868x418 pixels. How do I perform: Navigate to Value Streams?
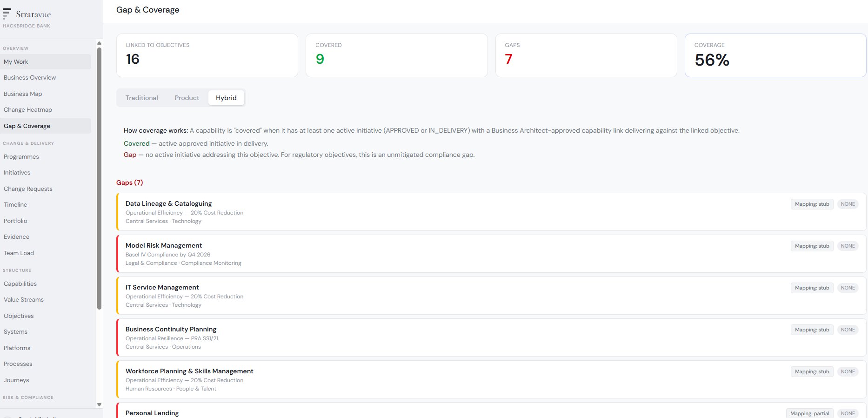(24, 300)
